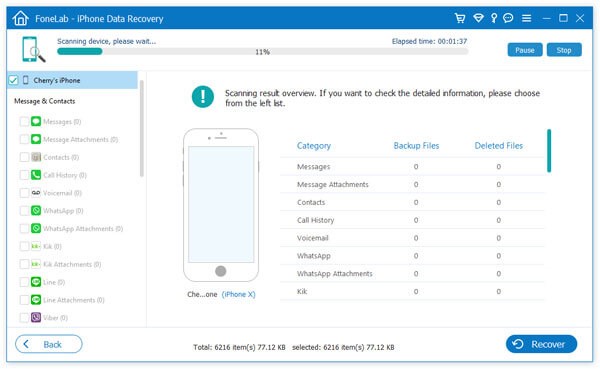Click the WhatsApp icon in sidebar

tap(36, 211)
